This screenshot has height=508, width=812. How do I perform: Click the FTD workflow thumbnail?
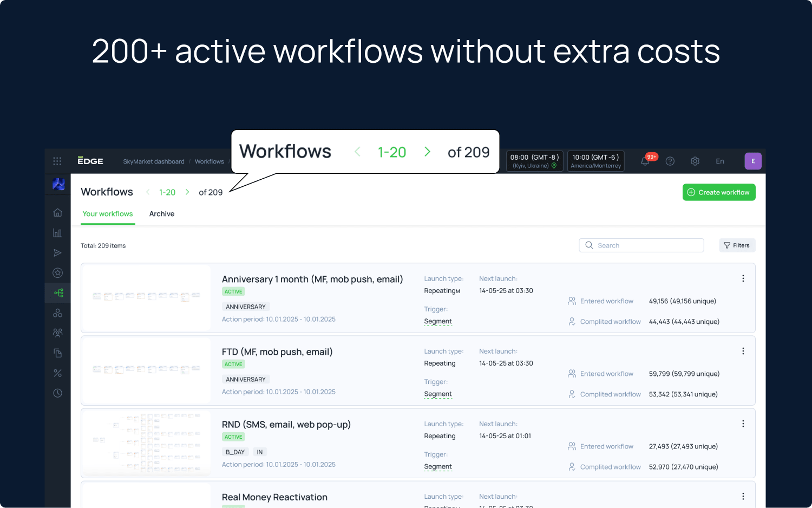point(147,370)
